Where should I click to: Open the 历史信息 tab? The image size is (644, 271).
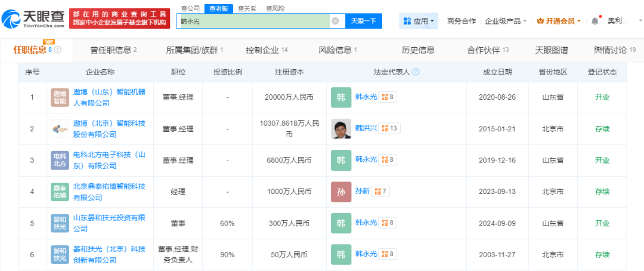tap(418, 50)
